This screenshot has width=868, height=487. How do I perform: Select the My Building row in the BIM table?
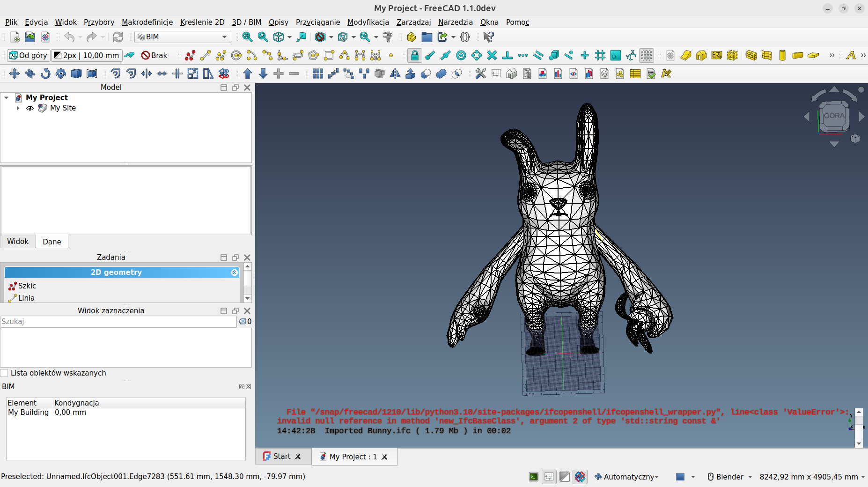pos(125,413)
